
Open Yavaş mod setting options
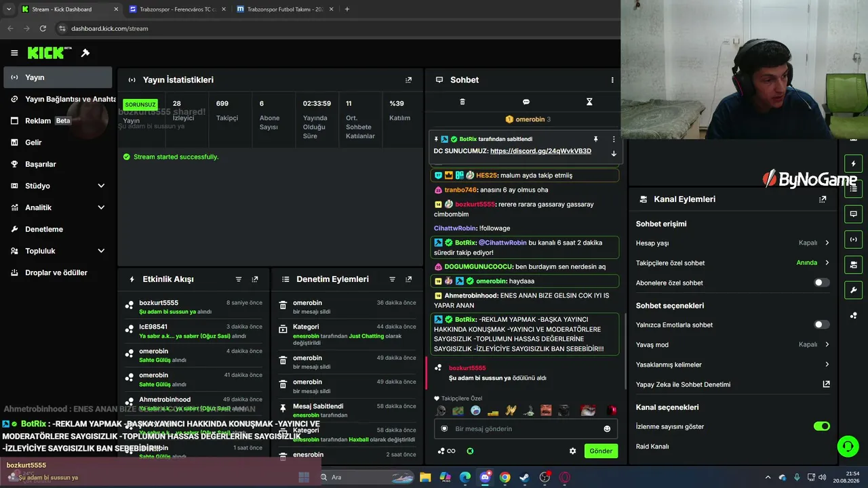click(x=732, y=344)
